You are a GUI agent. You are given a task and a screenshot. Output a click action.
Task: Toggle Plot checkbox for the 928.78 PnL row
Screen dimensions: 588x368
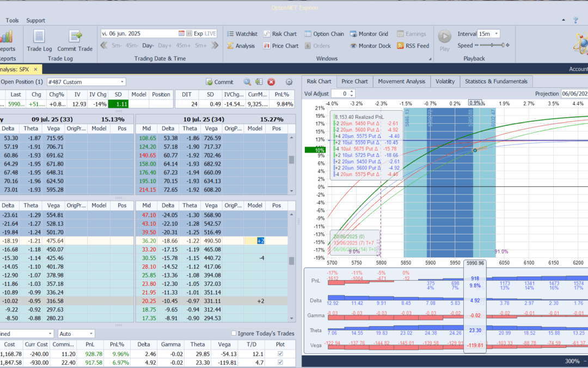[x=280, y=354]
